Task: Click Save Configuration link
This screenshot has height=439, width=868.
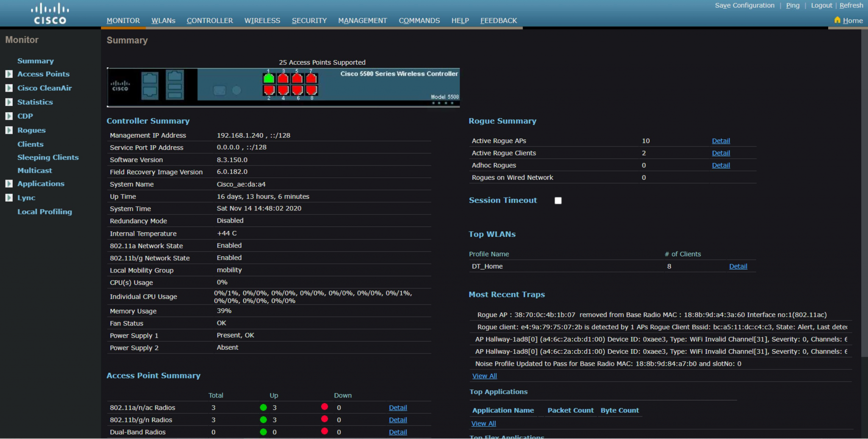Action: pyautogui.click(x=745, y=6)
